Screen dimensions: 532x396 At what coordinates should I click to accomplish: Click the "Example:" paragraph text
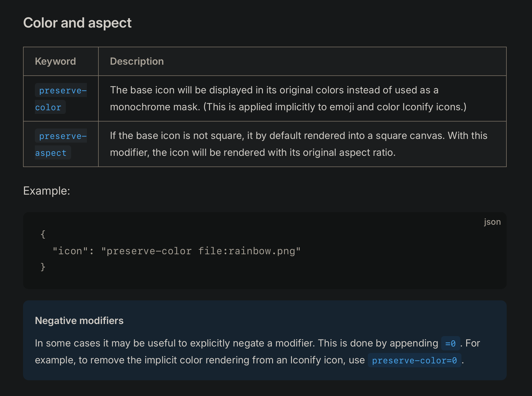[47, 191]
